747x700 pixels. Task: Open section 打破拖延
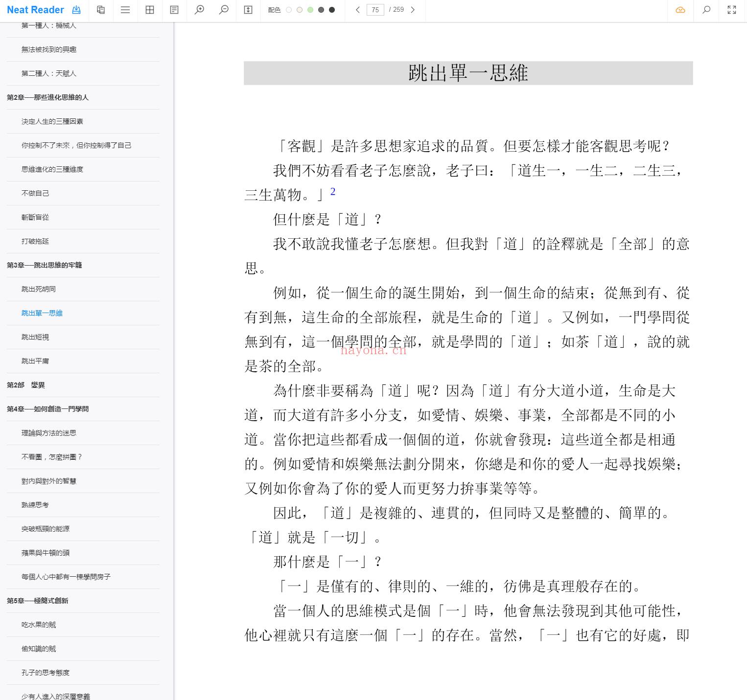35,241
